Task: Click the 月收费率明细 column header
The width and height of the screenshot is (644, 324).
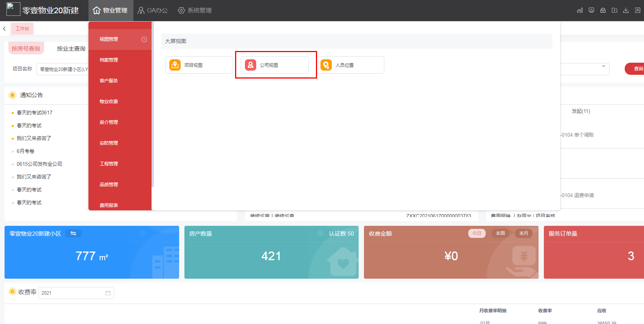Action: point(493,311)
